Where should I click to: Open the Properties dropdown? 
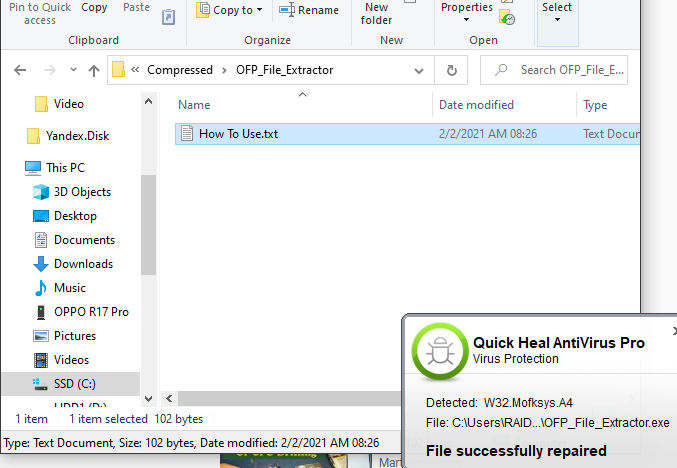coord(466,12)
